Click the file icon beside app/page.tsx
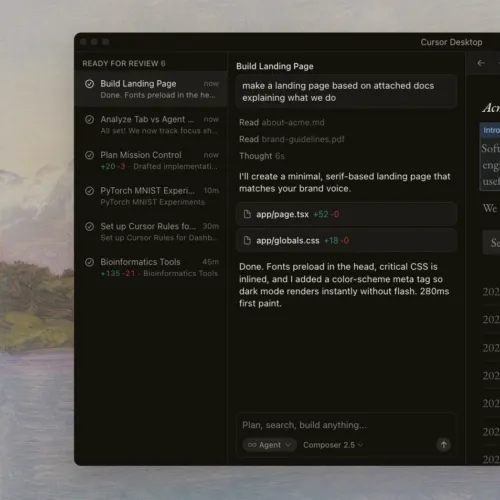This screenshot has width=500, height=500. pos(247,214)
